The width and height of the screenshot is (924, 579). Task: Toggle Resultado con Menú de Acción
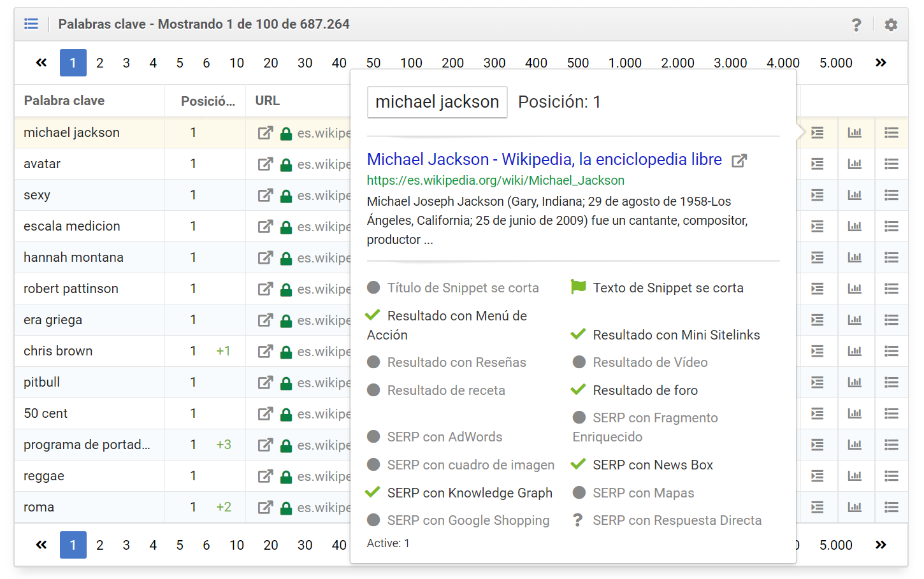point(447,325)
